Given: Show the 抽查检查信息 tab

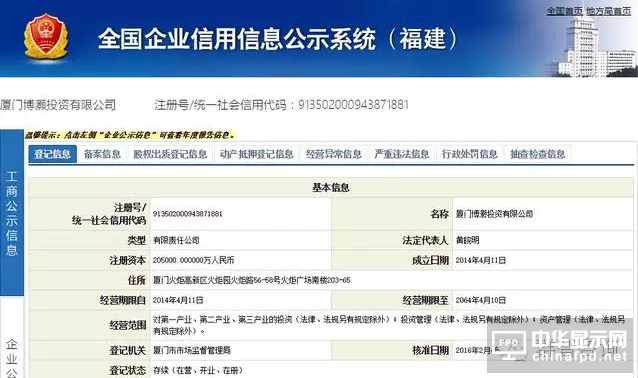Looking at the screenshot, I should click(537, 154).
